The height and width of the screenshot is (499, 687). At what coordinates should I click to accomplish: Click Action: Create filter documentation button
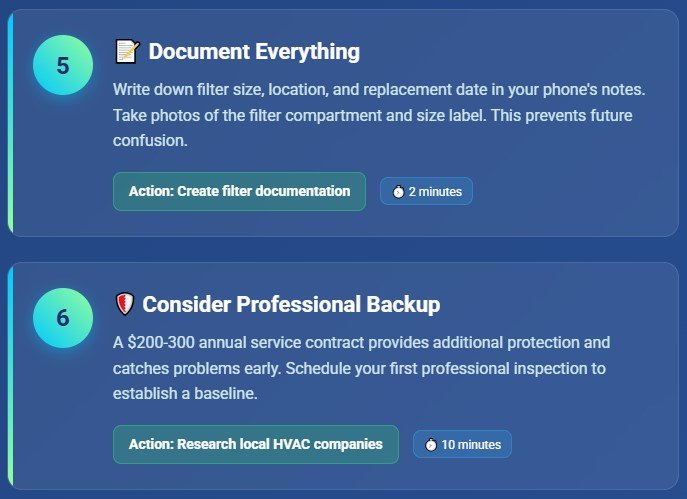click(239, 191)
